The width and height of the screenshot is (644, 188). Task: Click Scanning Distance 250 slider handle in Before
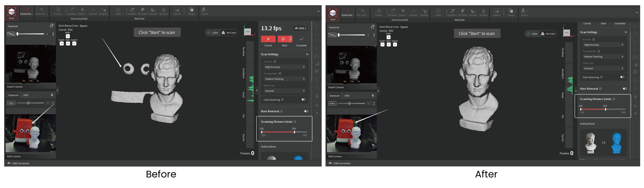pos(294,132)
